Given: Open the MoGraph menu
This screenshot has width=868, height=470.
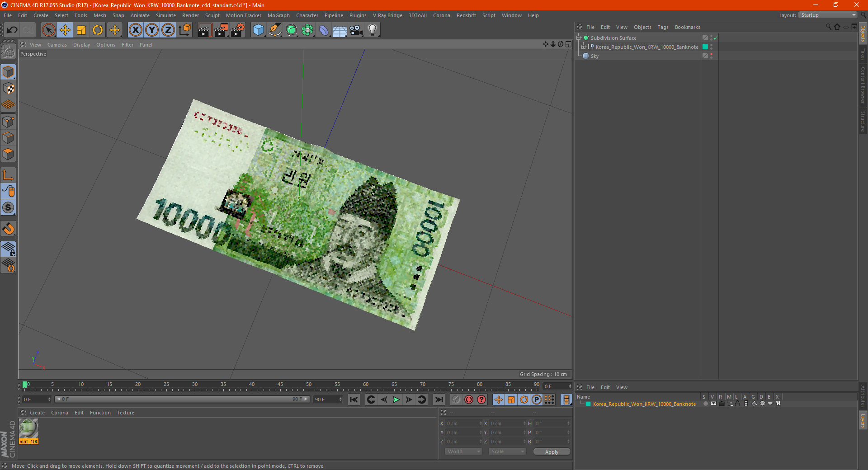Looking at the screenshot, I should tap(278, 15).
